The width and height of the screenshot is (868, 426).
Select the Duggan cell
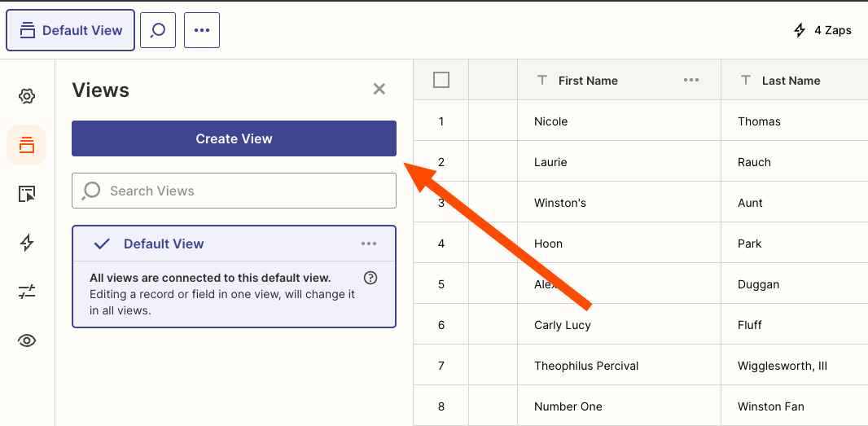click(x=795, y=284)
